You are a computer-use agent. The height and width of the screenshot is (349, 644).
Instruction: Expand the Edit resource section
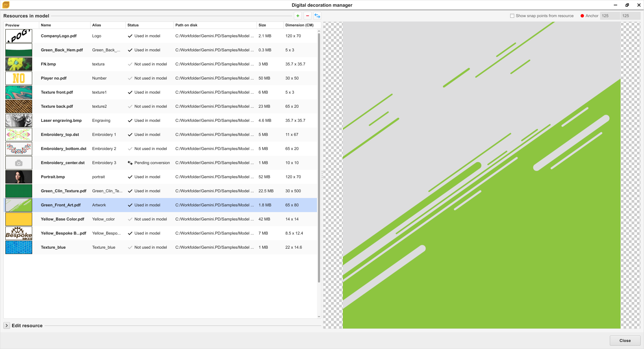coord(7,326)
